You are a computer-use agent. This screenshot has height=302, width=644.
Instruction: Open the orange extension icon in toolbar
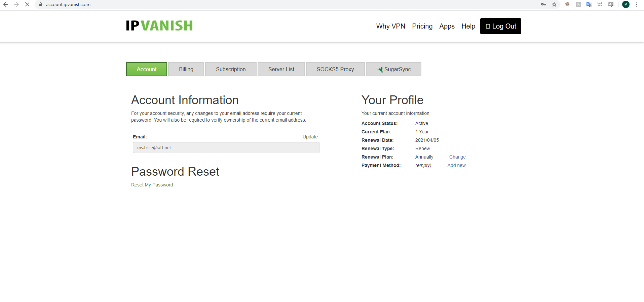click(567, 4)
